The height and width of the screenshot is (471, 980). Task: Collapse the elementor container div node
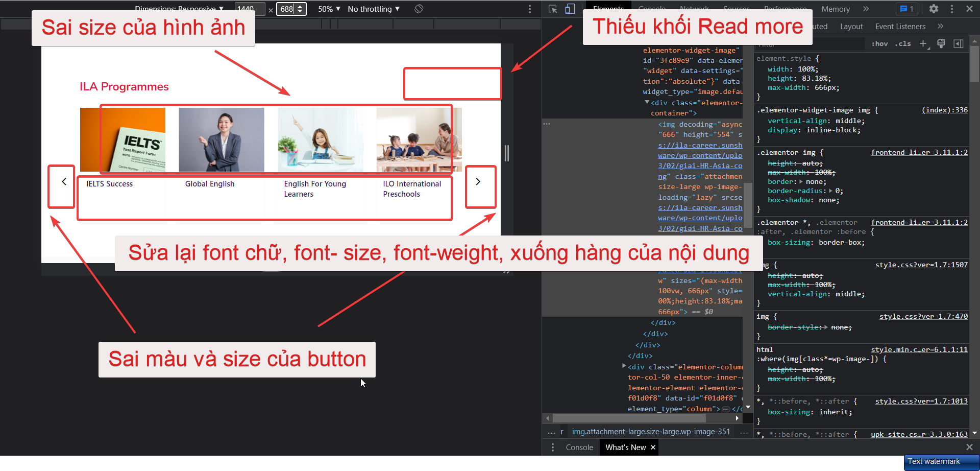(x=647, y=103)
